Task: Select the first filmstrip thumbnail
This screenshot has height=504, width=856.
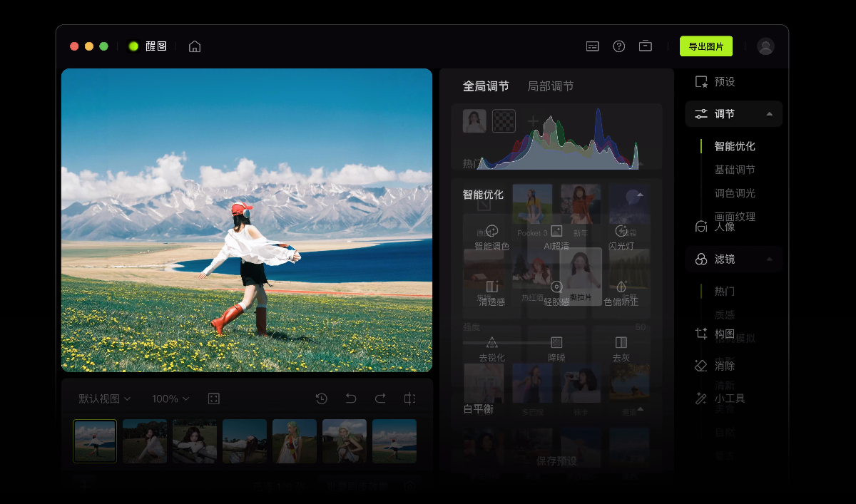Action: point(95,441)
